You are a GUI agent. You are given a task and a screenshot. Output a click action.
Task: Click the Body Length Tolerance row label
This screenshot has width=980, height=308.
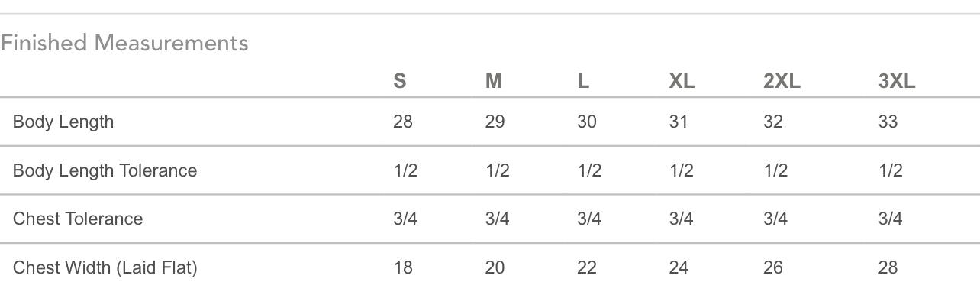pyautogui.click(x=105, y=170)
